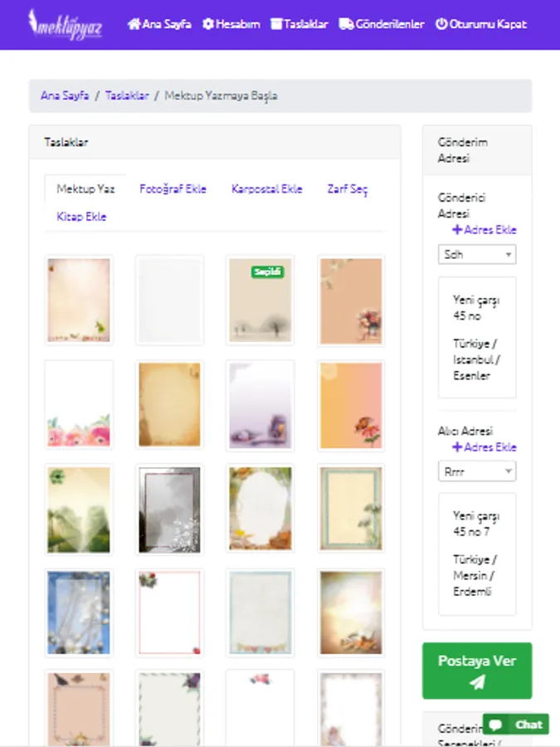
Task: Add sender address with plus Adres Ekle
Action: pos(485,230)
